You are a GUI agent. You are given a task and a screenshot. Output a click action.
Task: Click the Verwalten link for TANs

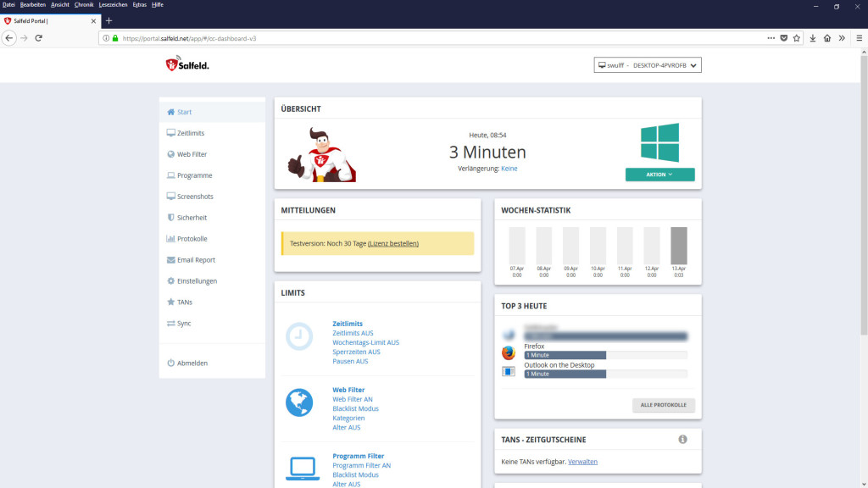click(x=582, y=462)
